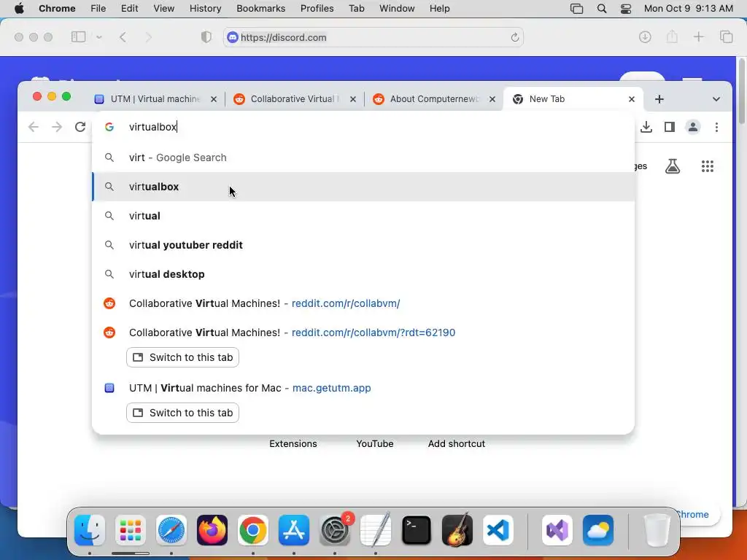Choose the virtual suggestion
The image size is (747, 560).
[363, 216]
